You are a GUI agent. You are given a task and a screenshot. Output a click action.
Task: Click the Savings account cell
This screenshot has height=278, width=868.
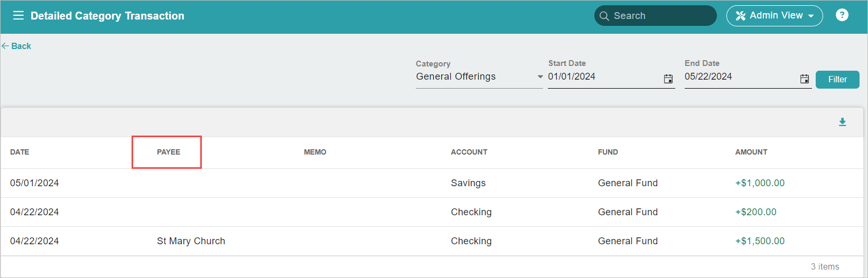point(468,183)
